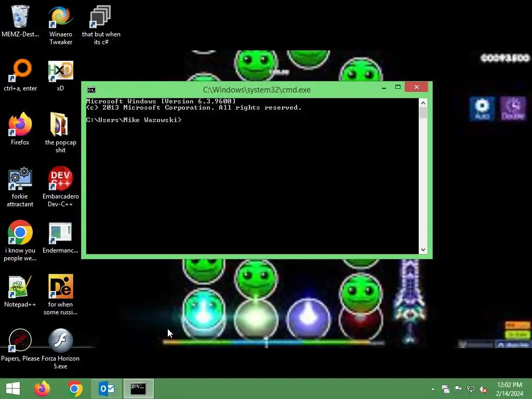Click the cmd.exe title bar text
Viewport: 532px width, 399px height.
(x=257, y=89)
